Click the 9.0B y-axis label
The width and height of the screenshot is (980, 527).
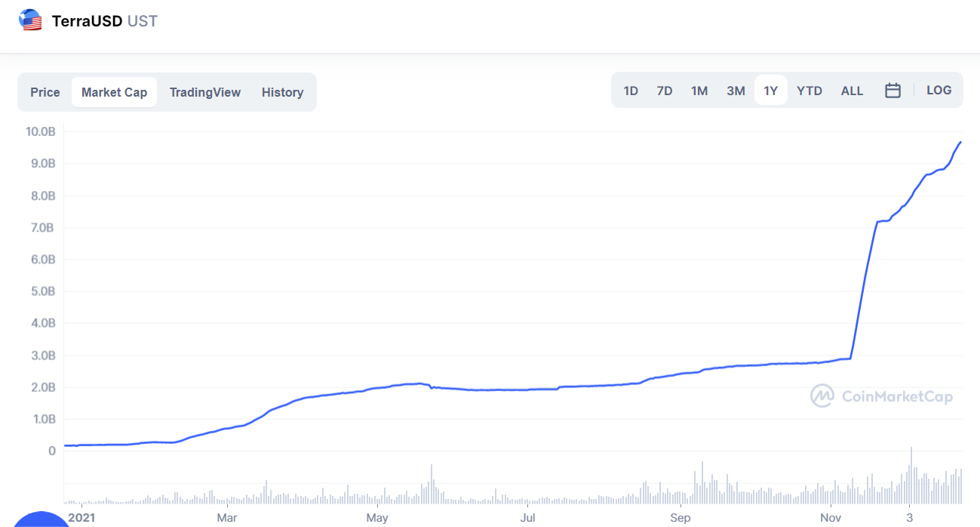coord(41,163)
